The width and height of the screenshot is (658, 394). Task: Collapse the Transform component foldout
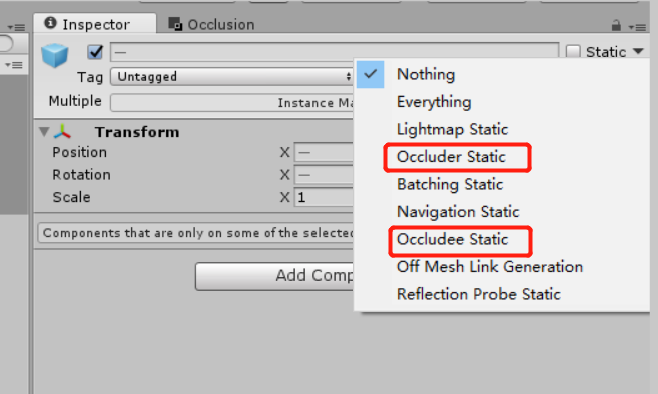[x=44, y=132]
